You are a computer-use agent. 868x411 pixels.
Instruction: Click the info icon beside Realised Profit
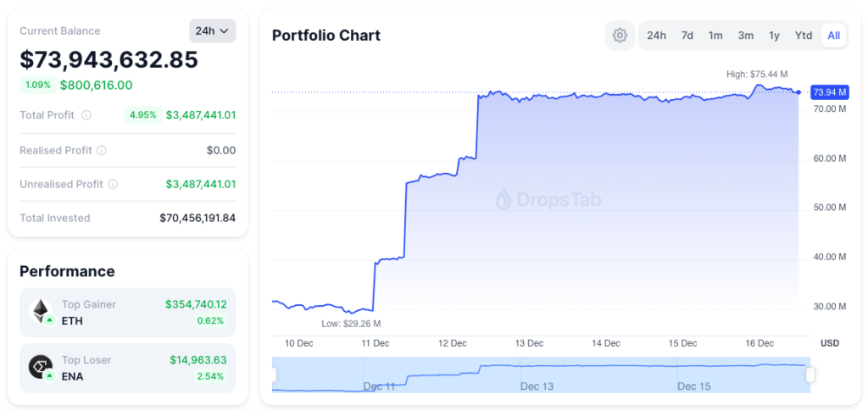pos(102,150)
